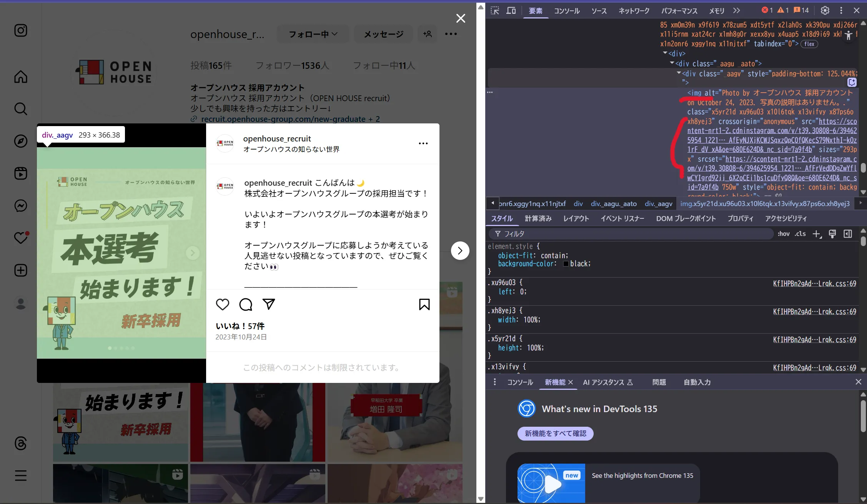867x504 pixels.
Task: Show next image in carousel
Action: coord(193,253)
